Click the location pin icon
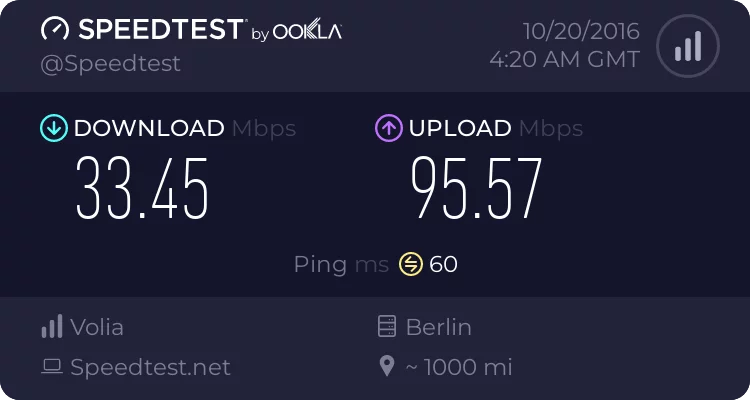 tap(387, 367)
